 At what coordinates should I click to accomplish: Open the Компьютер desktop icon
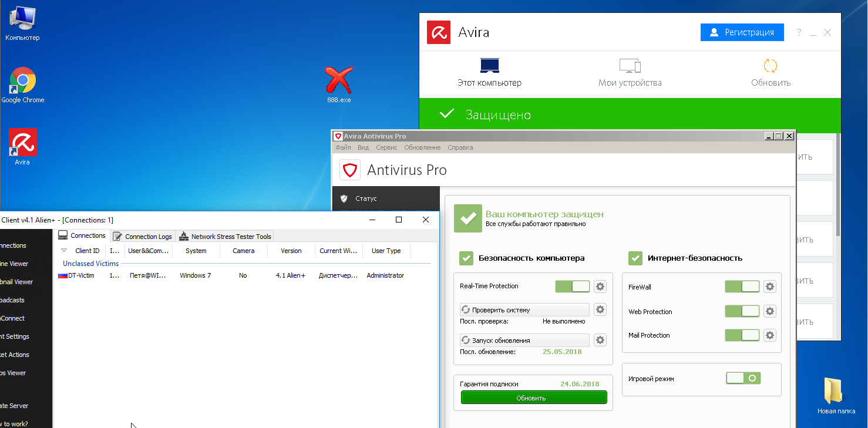click(x=22, y=24)
